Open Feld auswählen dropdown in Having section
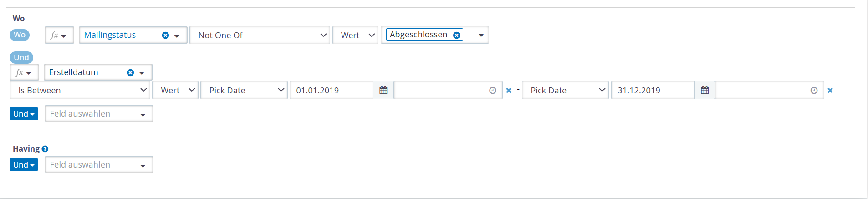This screenshot has height=199, width=868. [99, 165]
